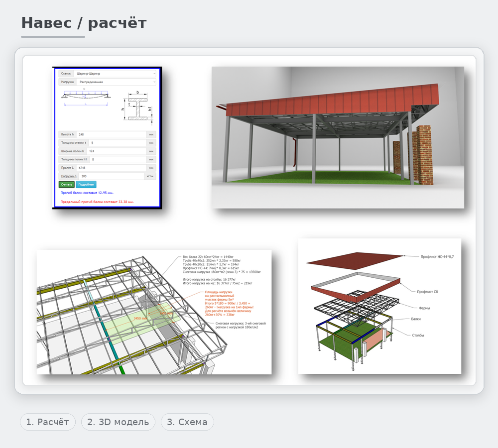Image resolution: width=498 pixels, height=448 pixels.
Task: Click the 'Профлист С8' label in scheme
Action: pos(427,292)
